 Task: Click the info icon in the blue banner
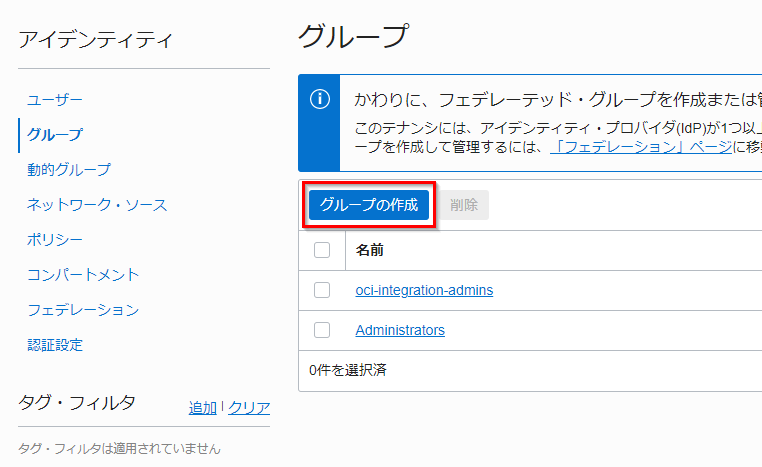click(319, 99)
